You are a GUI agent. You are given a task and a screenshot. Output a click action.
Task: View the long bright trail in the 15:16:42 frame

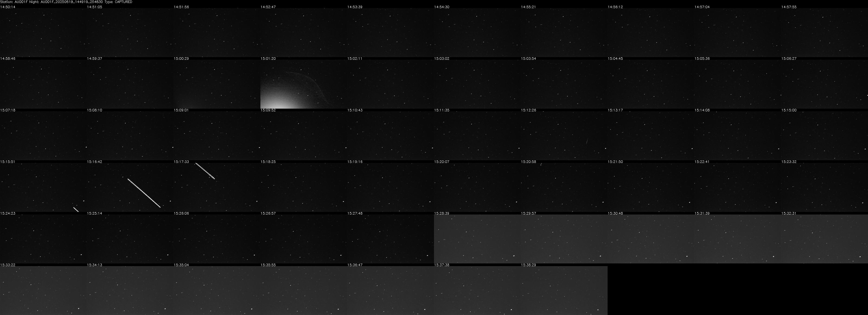(x=144, y=193)
